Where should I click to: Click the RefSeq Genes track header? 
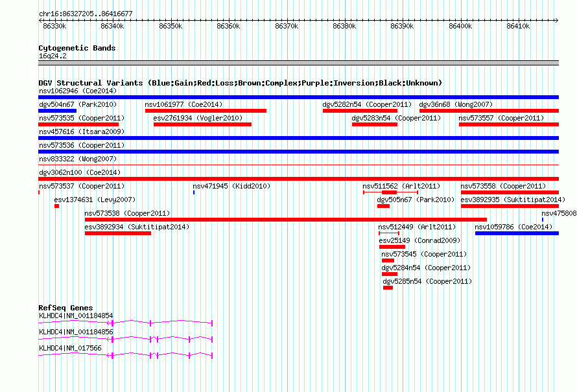pos(65,308)
